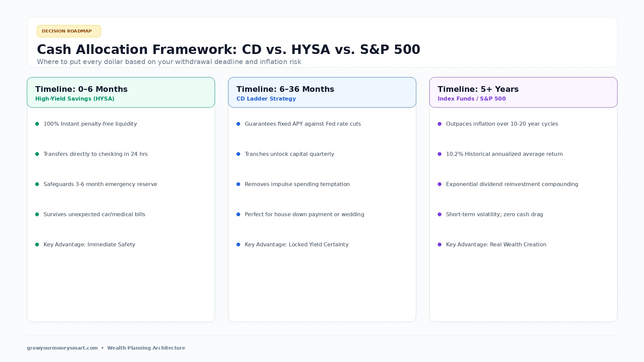Viewport: 644px width, 362px height.
Task: Click "Removes impulse spending temptation" line
Action: coord(297,184)
